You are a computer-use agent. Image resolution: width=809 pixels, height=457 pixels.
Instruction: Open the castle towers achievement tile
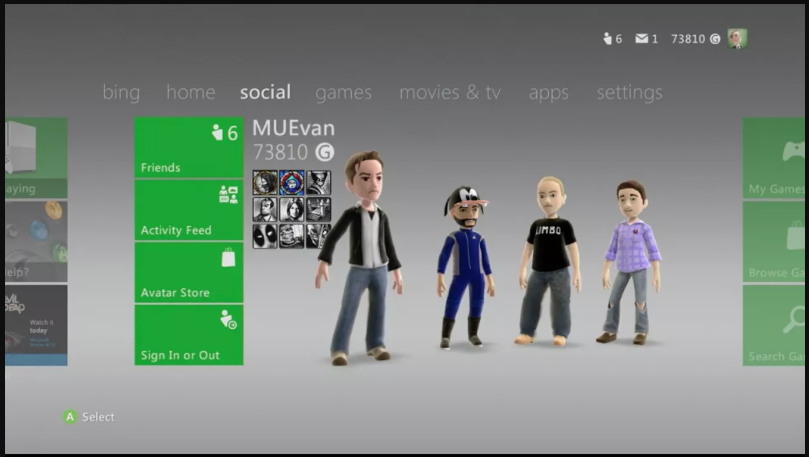pyautogui.click(x=318, y=209)
